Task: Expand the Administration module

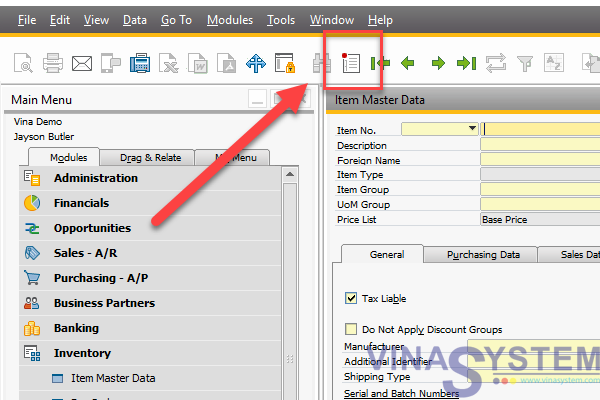Action: (96, 178)
